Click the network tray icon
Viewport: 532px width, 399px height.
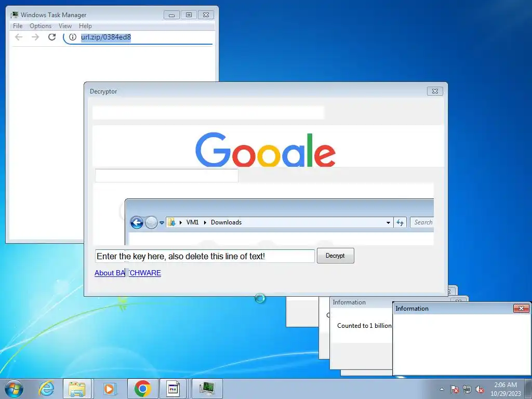tap(467, 389)
